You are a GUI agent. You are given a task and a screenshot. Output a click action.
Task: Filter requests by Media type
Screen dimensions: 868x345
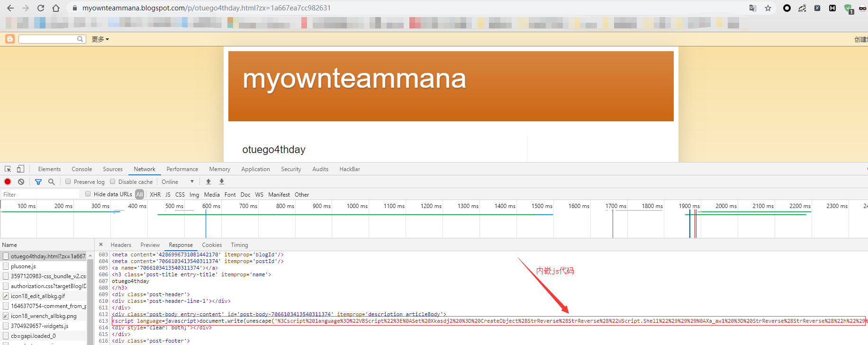click(x=212, y=194)
